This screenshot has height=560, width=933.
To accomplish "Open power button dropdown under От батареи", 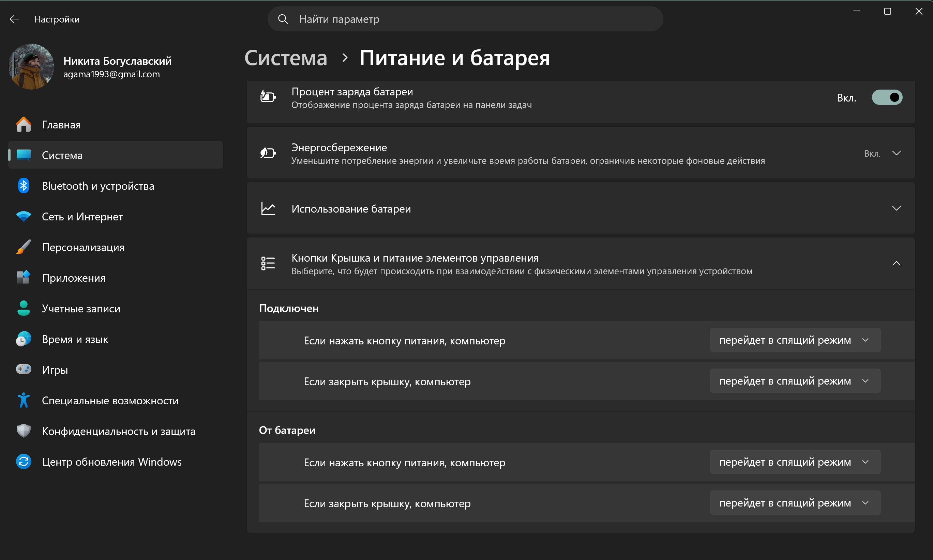I will point(795,462).
